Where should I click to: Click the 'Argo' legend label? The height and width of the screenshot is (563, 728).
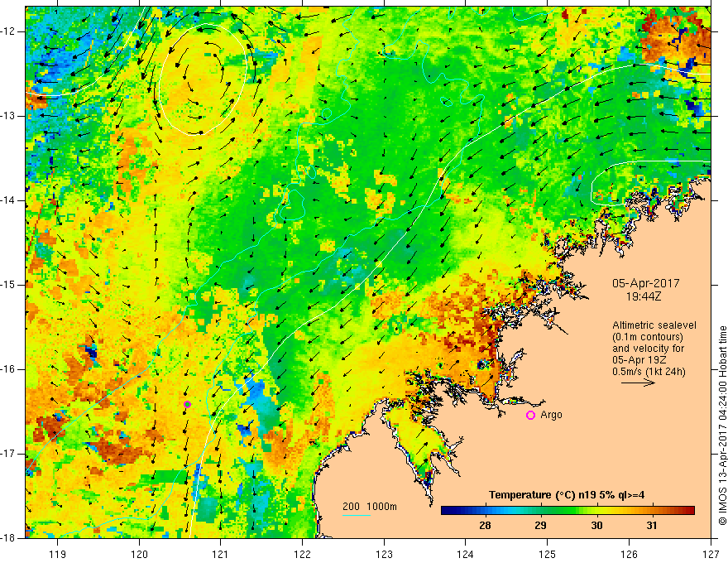[x=551, y=415]
